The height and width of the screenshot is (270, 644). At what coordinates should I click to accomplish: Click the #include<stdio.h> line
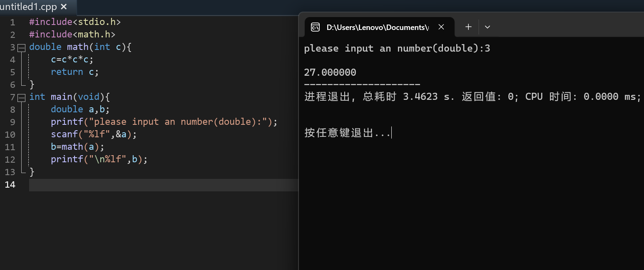tap(75, 22)
